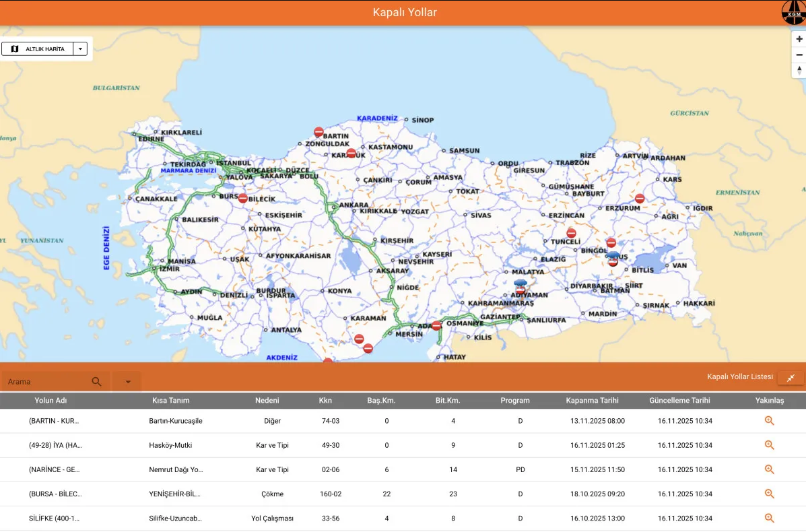Click the road closure marker near Bartın

pos(318,132)
